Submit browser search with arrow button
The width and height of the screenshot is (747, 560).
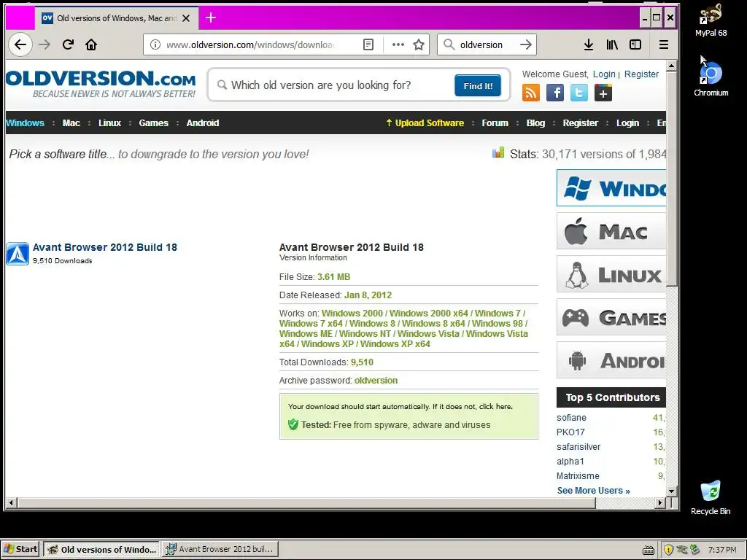526,44
